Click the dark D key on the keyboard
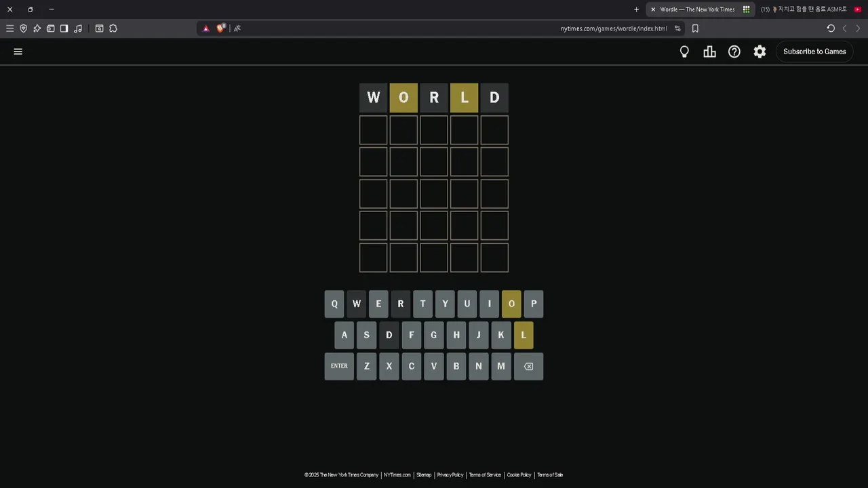This screenshot has height=488, width=868. click(x=389, y=335)
